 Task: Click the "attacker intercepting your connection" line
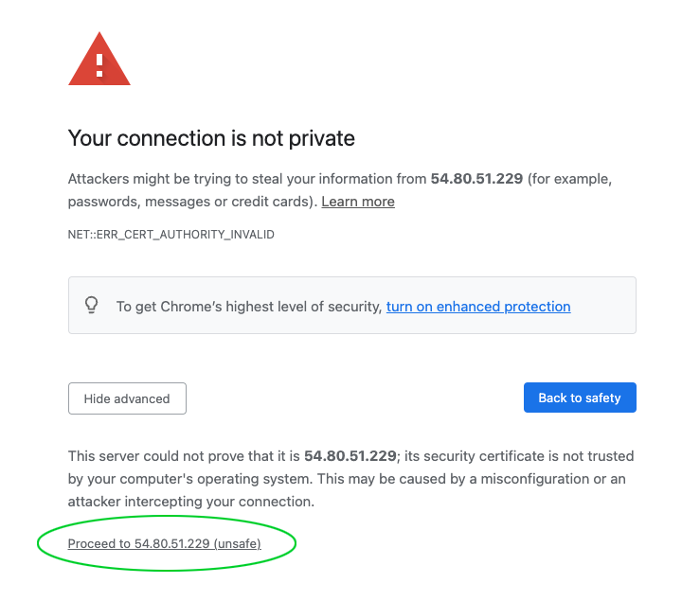[x=190, y=502]
